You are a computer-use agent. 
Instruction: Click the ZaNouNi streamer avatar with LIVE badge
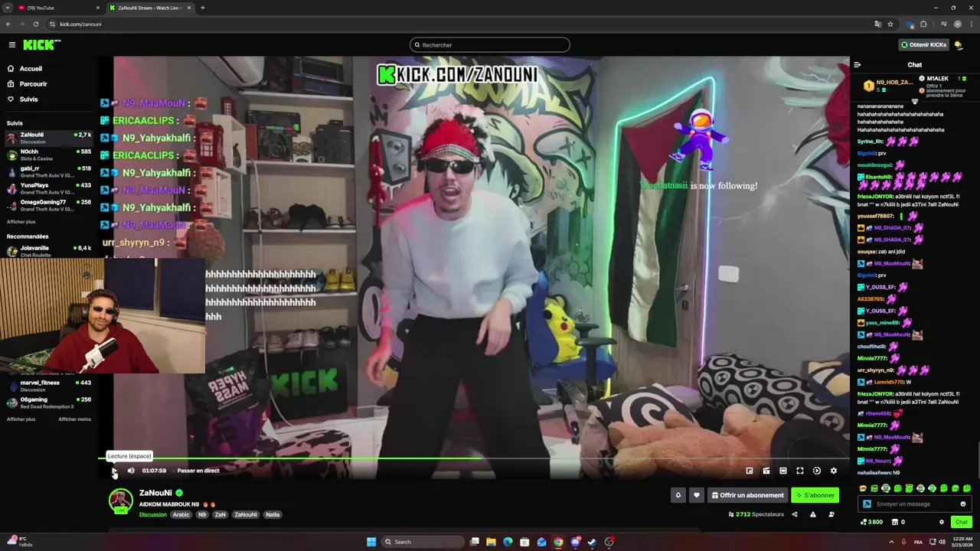(121, 501)
